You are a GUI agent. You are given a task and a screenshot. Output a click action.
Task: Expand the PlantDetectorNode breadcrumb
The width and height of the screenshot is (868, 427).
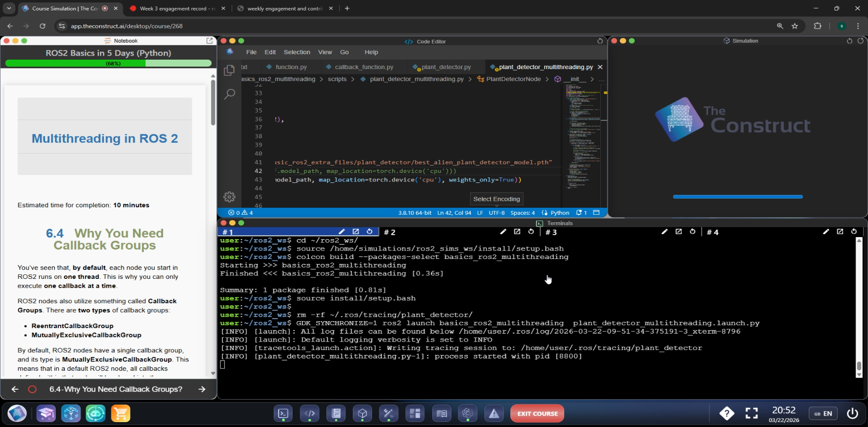pos(513,79)
